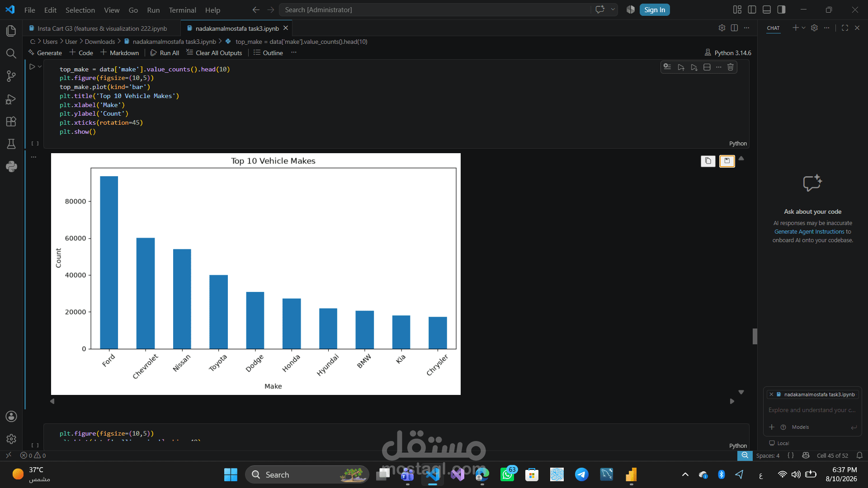The width and height of the screenshot is (868, 488).
Task: Open the Extensions view
Action: click(11, 122)
